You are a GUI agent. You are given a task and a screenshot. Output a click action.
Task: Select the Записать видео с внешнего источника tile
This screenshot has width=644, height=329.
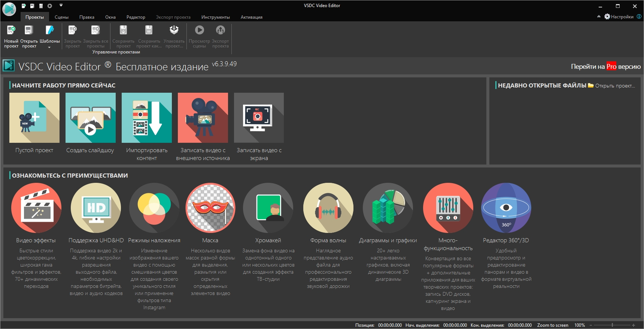[203, 127]
